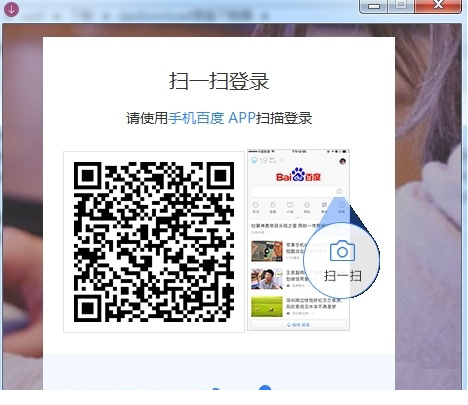Click the search box in the phone preview
This screenshot has height=405, width=468.
click(298, 191)
